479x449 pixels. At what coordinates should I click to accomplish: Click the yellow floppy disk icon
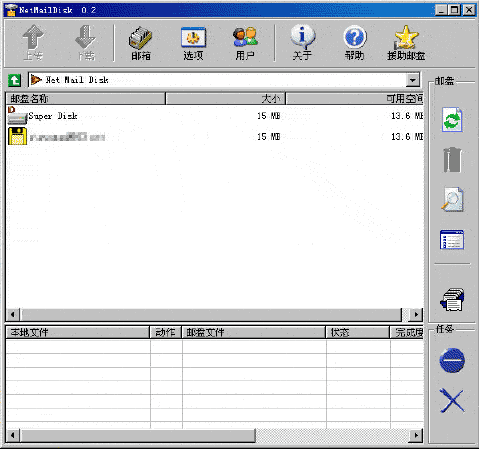pyautogui.click(x=17, y=136)
